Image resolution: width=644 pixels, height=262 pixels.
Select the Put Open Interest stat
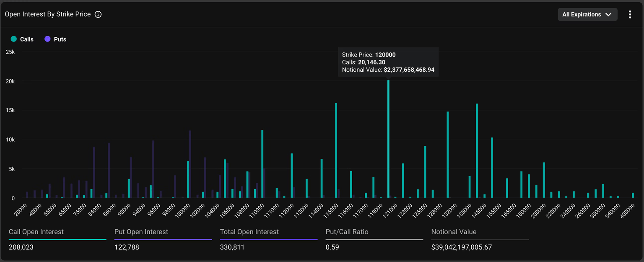(141, 232)
